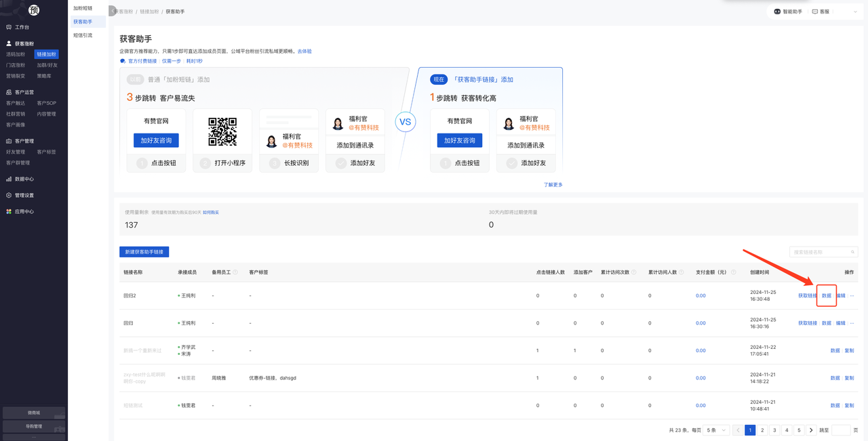The width and height of the screenshot is (868, 441).
Task: Open 数据 for the 2024-11-25 16:30:16 row
Action: 827,323
